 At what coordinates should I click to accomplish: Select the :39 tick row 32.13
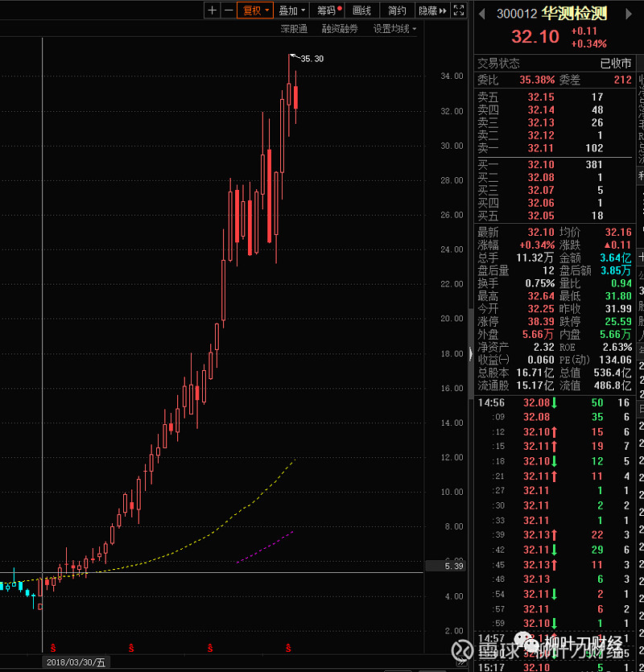(554, 535)
